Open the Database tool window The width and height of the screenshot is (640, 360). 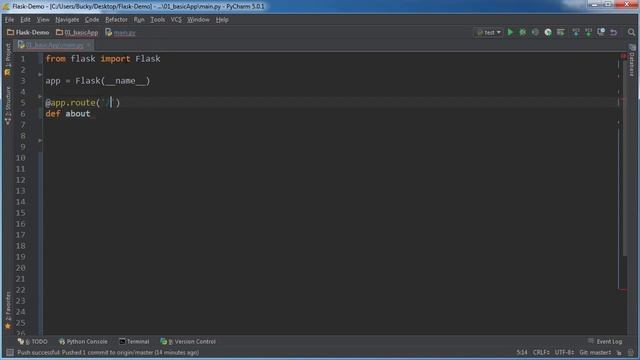[x=632, y=61]
